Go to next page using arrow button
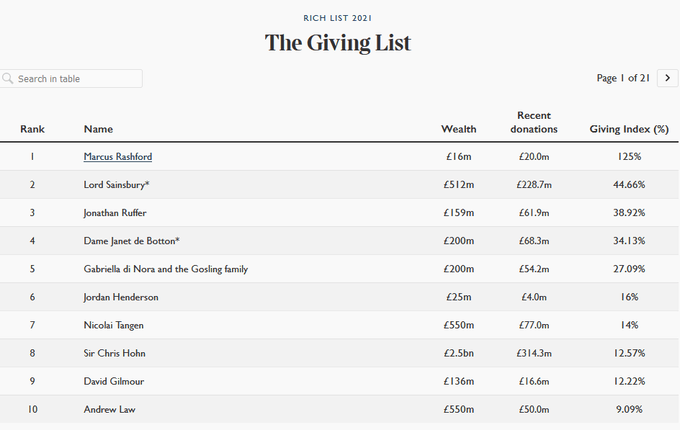Viewport: 680px width, 430px height. (x=667, y=78)
